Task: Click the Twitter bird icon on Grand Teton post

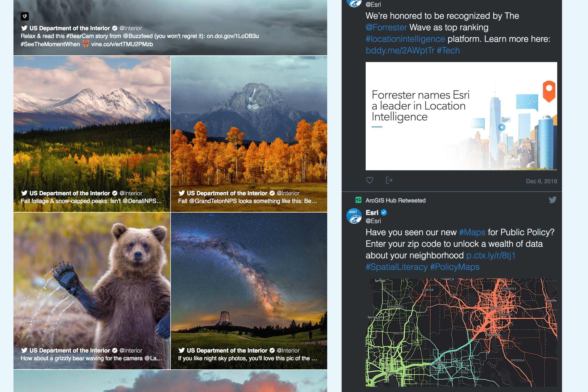Action: (x=182, y=193)
